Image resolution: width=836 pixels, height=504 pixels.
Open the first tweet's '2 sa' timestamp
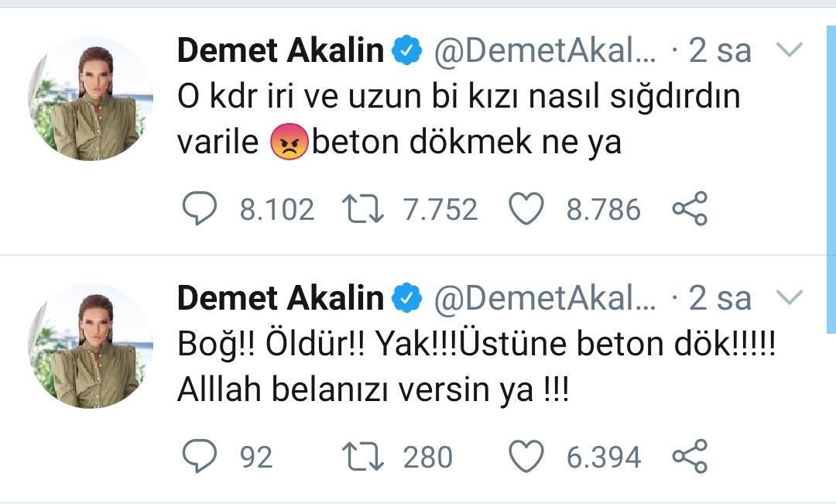(720, 51)
